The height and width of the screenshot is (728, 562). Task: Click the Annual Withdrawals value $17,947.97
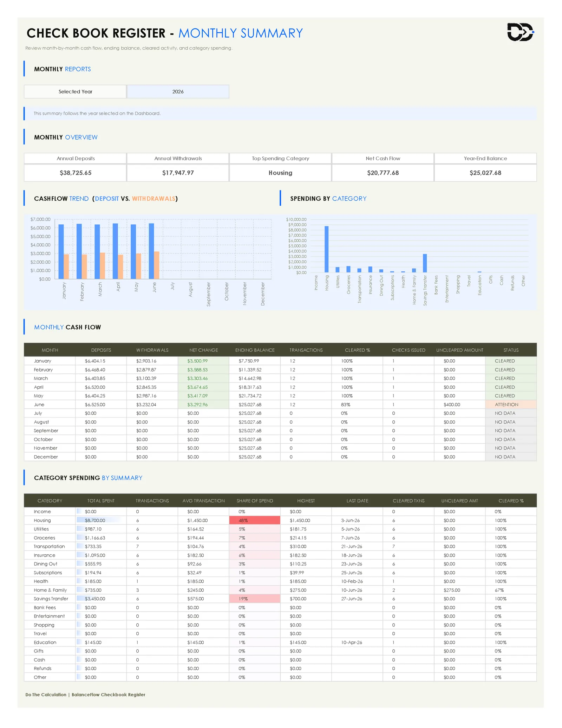tap(178, 173)
